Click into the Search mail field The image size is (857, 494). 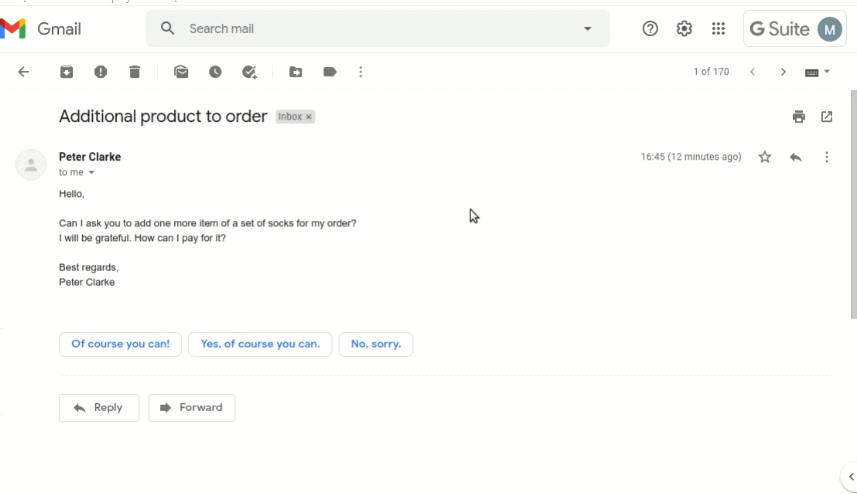pos(378,28)
